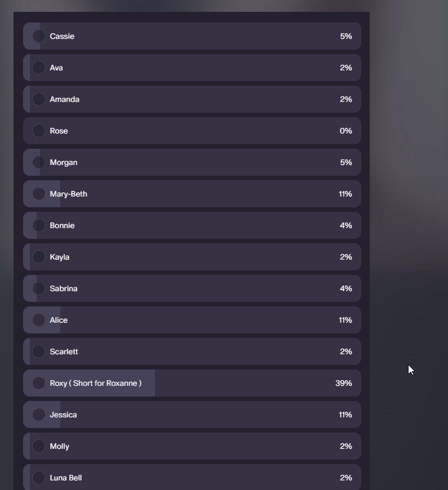The image size is (448, 490).
Task: Click the 39% result on Roxy's row
Action: click(344, 383)
